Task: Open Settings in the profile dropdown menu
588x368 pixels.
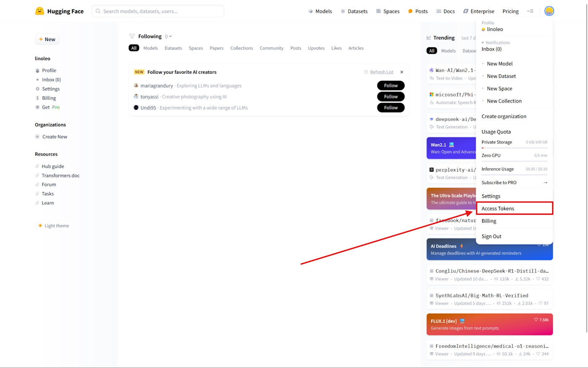Action: [514, 196]
